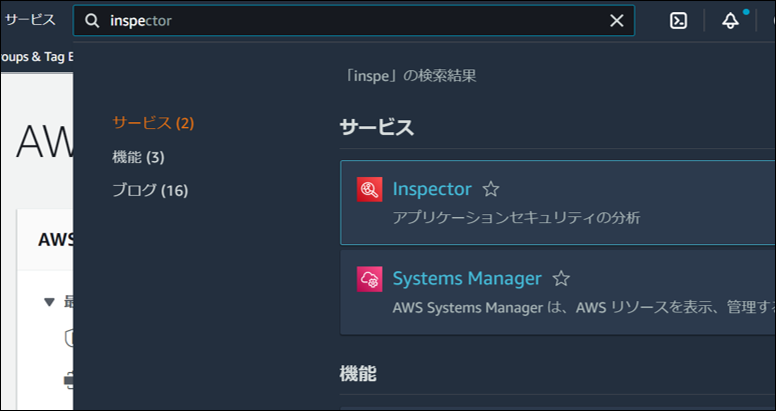Screen dimensions: 776x411
Task: Click the 機能 section heading
Action: [x=358, y=373]
